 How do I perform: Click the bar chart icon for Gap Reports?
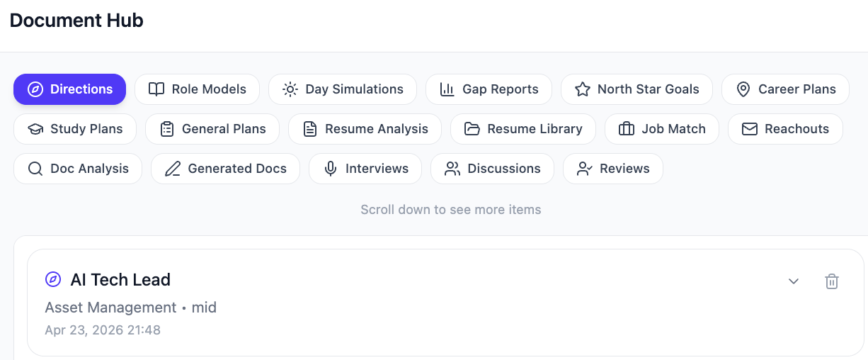447,89
